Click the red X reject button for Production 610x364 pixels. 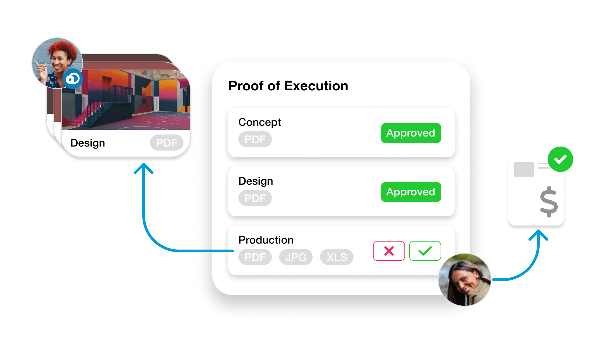click(x=389, y=251)
